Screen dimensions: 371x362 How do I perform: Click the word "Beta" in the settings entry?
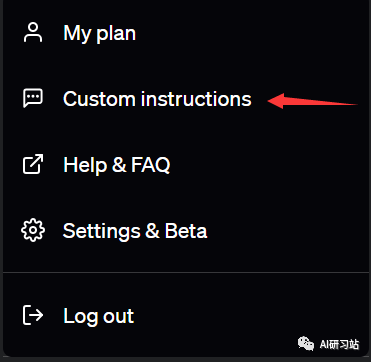pyautogui.click(x=186, y=231)
